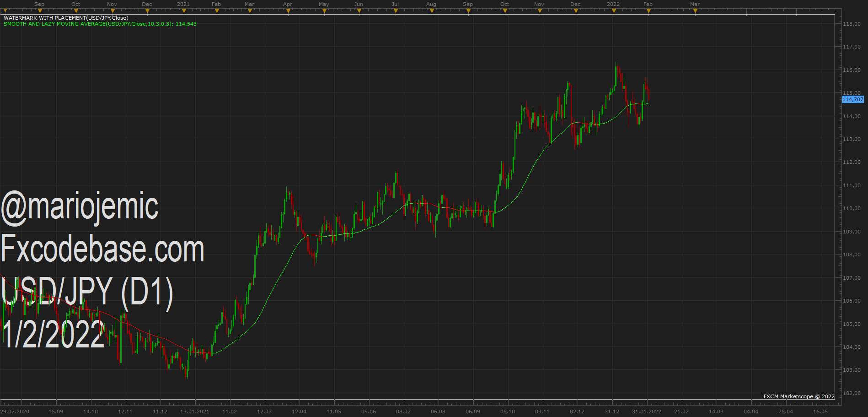Click the 14.10 date axis label
The image size is (868, 417).
pos(91,412)
